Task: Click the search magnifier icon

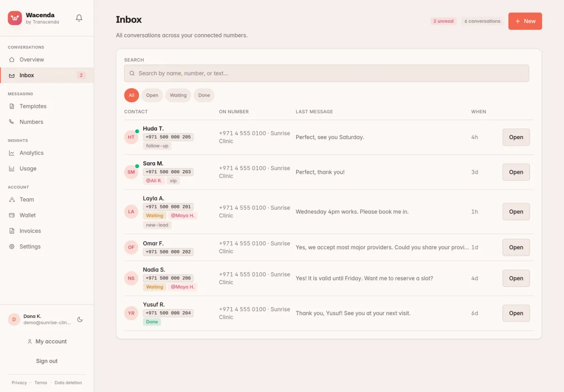Action: pos(132,73)
